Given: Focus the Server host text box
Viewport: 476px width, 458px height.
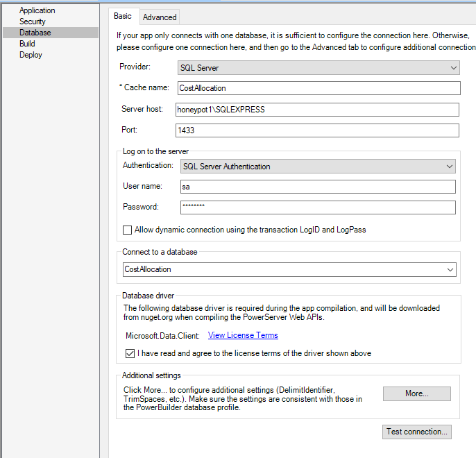Looking at the screenshot, I should coord(316,110).
